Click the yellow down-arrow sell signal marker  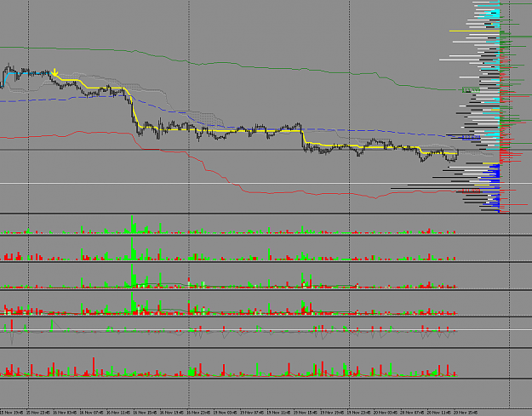coord(54,72)
